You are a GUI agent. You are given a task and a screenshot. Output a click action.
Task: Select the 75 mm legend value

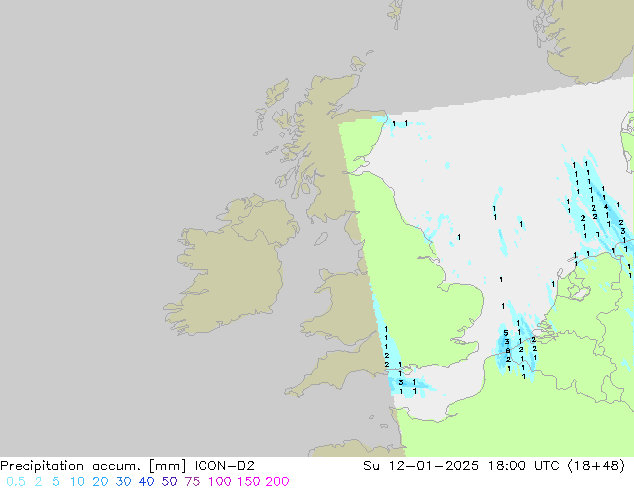(192, 482)
